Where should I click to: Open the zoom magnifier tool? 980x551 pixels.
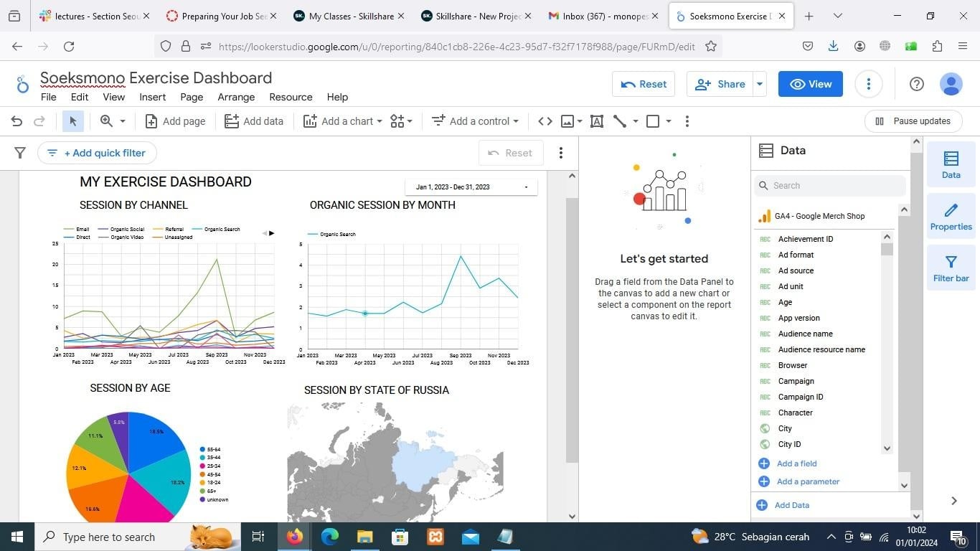pyautogui.click(x=106, y=121)
